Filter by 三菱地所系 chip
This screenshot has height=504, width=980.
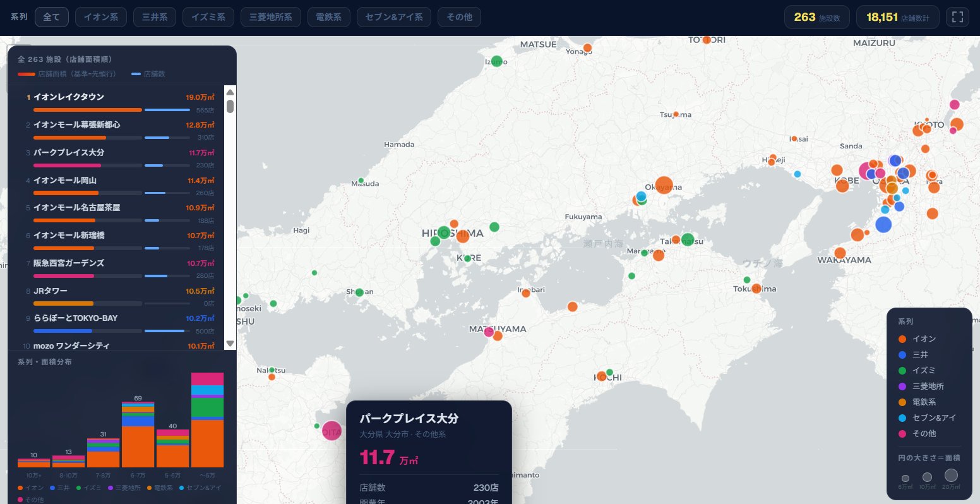coord(271,17)
